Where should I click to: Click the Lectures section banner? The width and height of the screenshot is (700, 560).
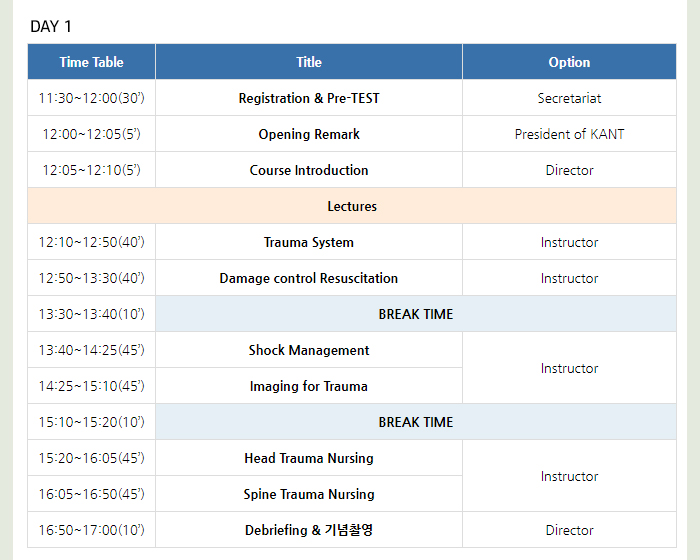tap(352, 206)
